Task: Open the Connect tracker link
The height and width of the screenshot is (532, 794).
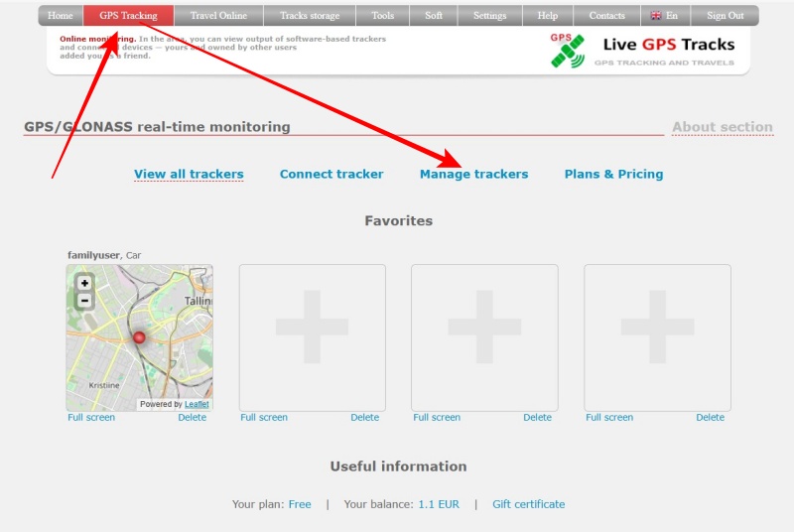Action: click(331, 174)
